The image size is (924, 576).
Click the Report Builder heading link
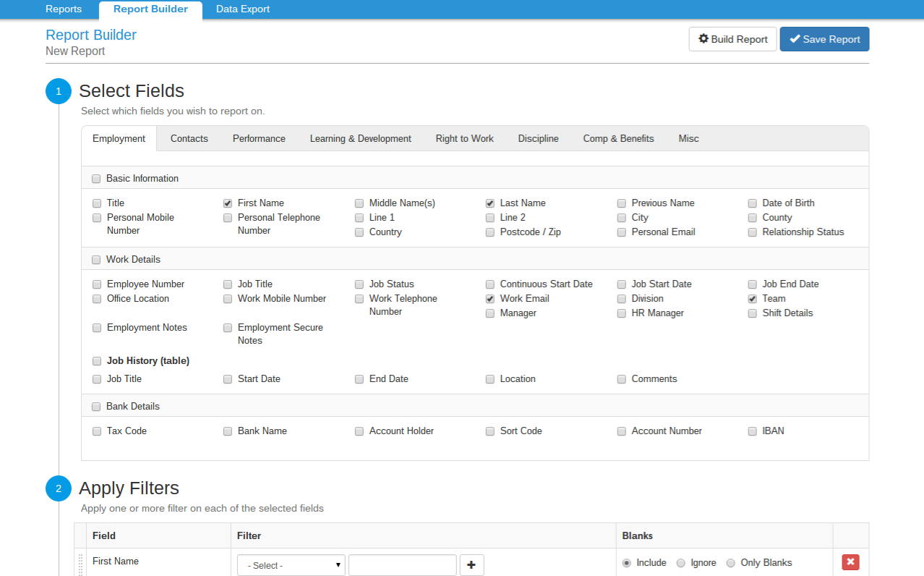(91, 35)
